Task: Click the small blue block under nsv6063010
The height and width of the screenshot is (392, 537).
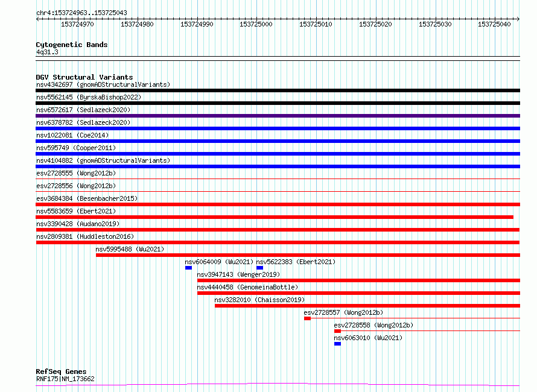Action: (x=337, y=344)
